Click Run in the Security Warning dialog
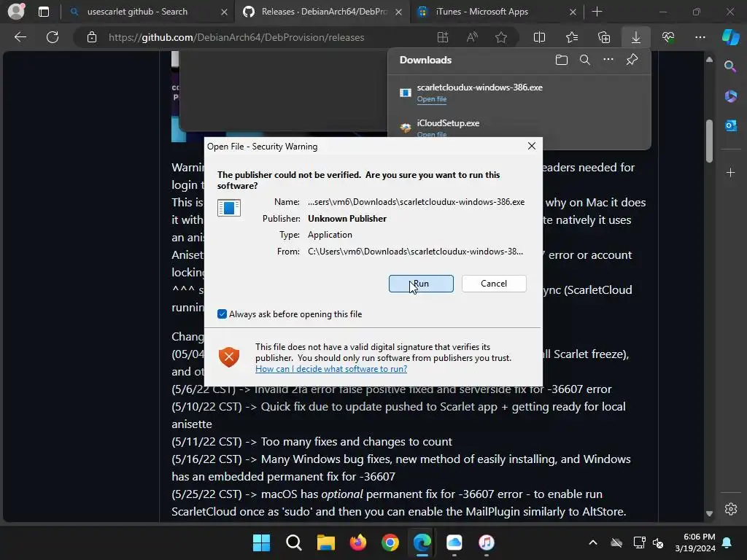This screenshot has height=560, width=747. tap(421, 284)
